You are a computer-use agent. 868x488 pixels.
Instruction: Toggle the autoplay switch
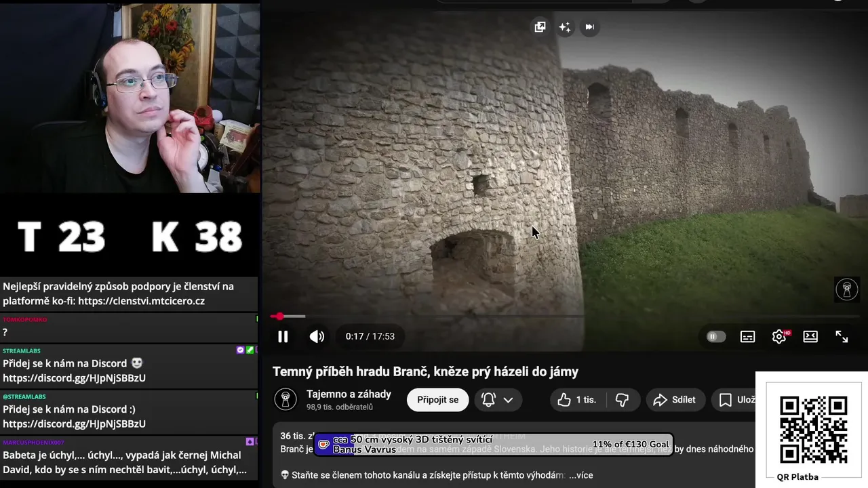[715, 336]
